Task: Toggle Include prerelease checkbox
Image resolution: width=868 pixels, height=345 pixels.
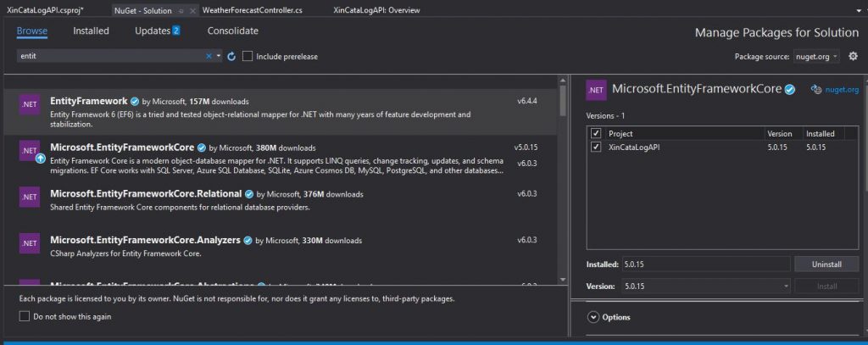Action: (248, 56)
